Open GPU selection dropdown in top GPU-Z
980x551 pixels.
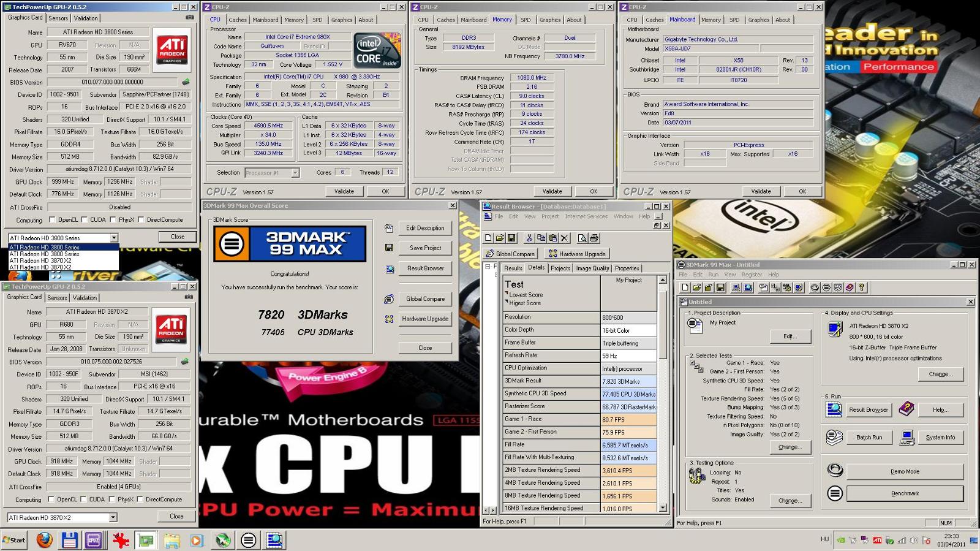(114, 238)
